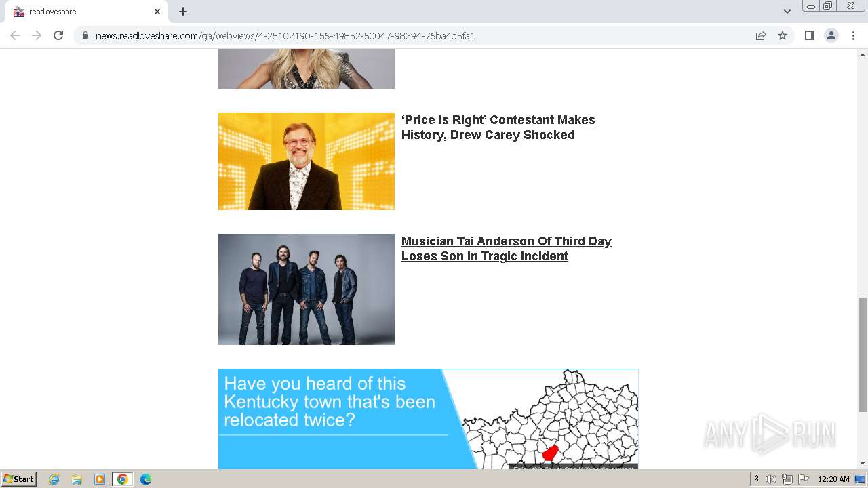
Task: Open the network tray icon
Action: click(787, 479)
